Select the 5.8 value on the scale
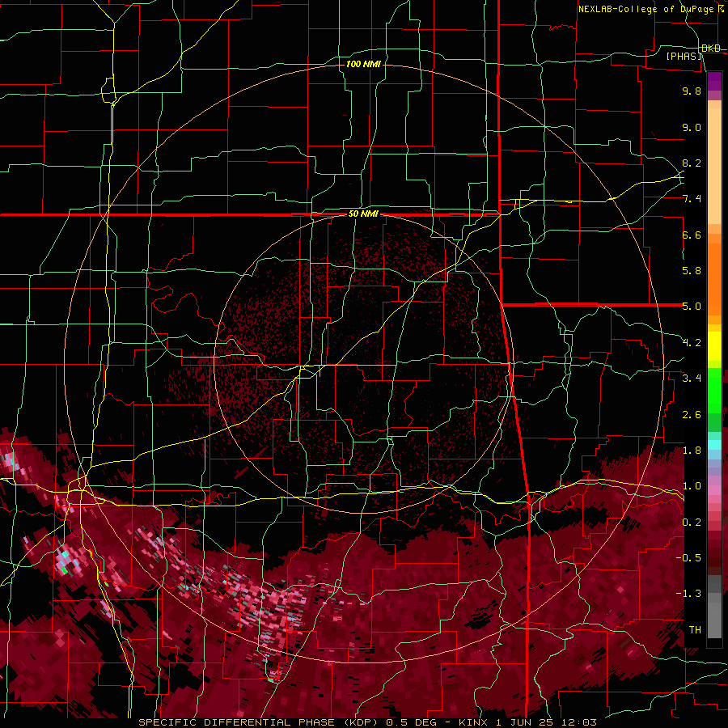 pos(692,271)
